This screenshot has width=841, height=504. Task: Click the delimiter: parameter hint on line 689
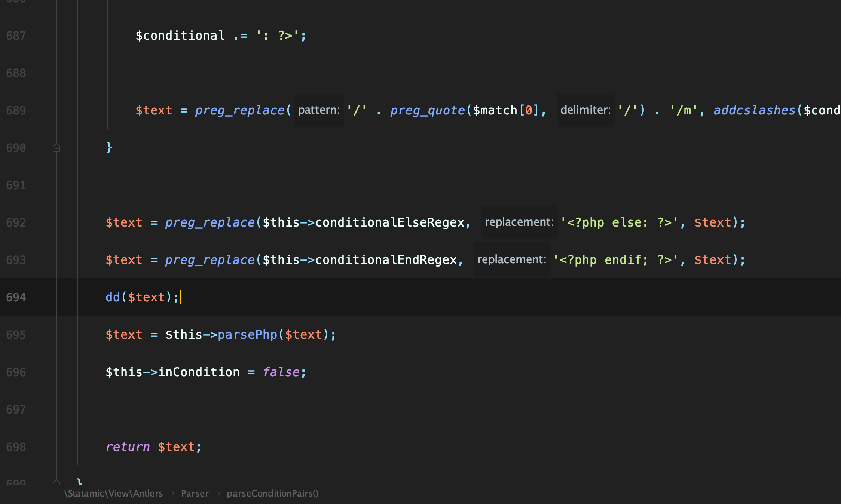[585, 110]
